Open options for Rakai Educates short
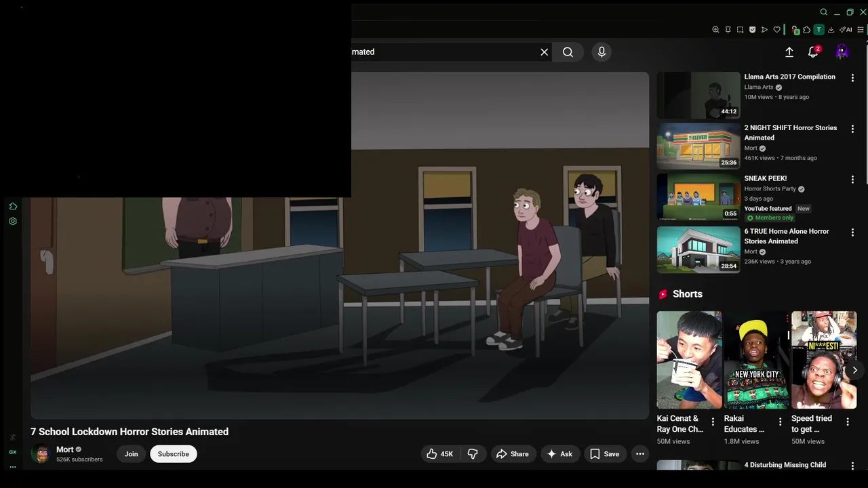868x488 pixels. point(780,422)
